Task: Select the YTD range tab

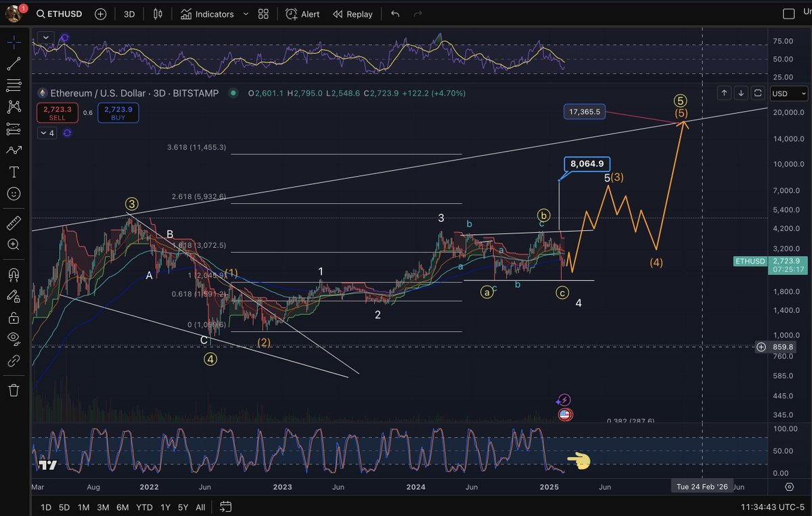Action: point(144,507)
